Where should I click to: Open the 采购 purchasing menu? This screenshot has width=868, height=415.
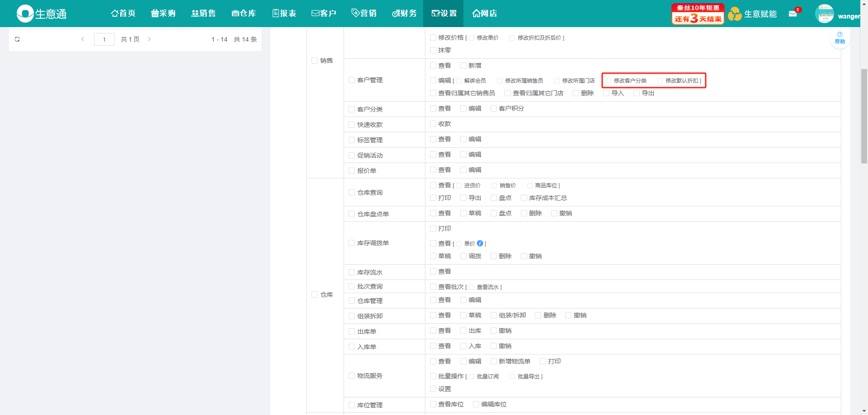(163, 14)
